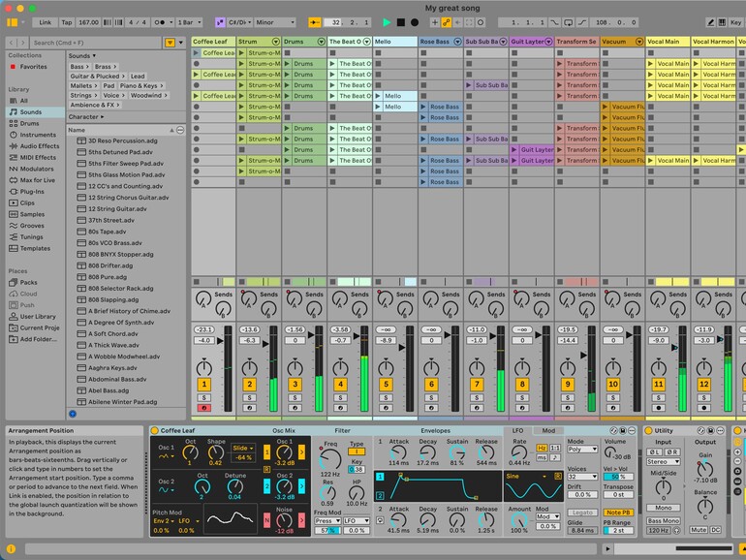Open the C#/Db root note dropdown
Viewport: 746px width, 560px height.
240,22
